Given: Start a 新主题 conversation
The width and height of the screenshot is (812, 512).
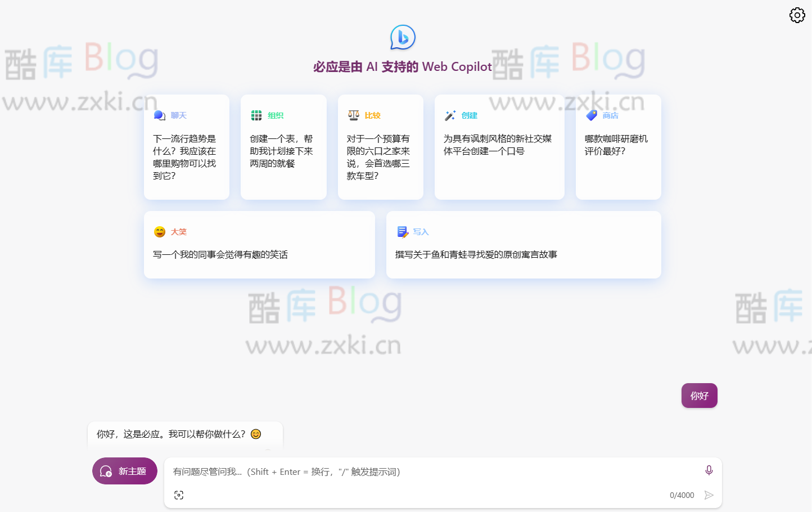Looking at the screenshot, I should pyautogui.click(x=124, y=471).
